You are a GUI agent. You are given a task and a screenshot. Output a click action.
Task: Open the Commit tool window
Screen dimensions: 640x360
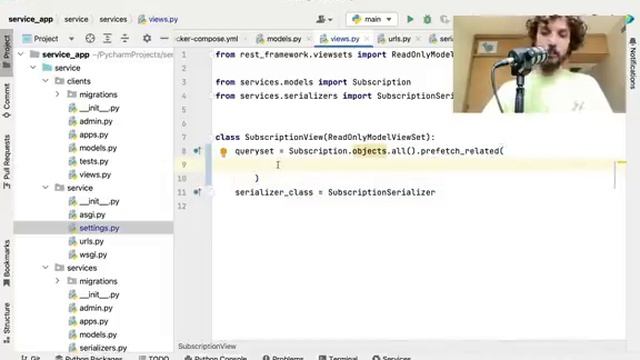(x=7, y=100)
